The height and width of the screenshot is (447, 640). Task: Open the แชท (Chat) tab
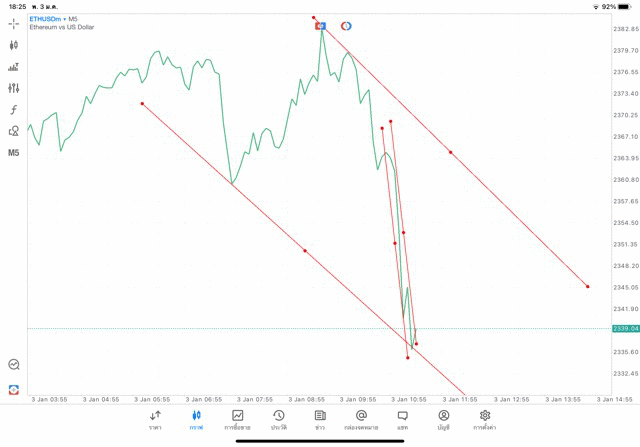(x=402, y=419)
